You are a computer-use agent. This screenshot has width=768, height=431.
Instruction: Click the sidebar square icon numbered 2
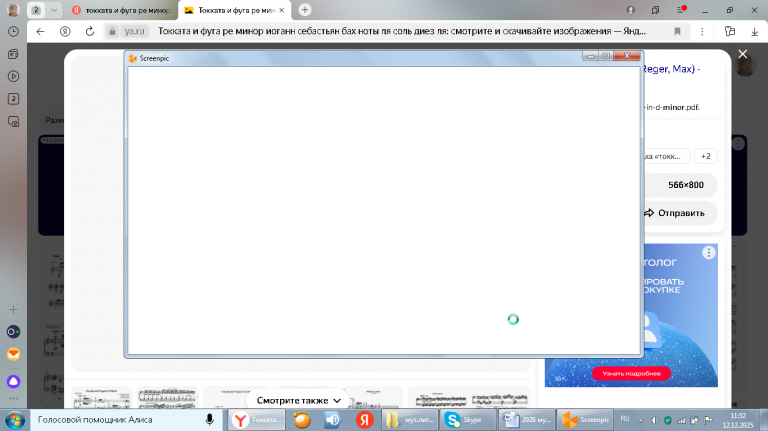coord(13,99)
